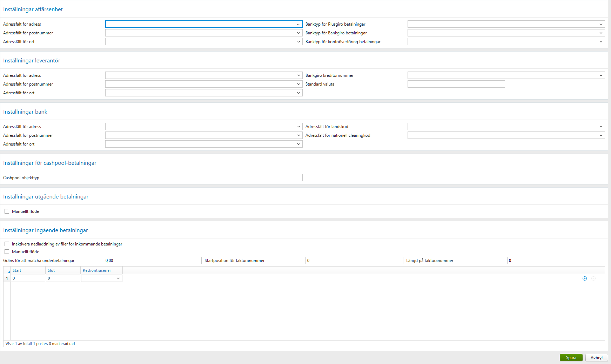Click the Adressfält för nationell clearingkod dropdown arrow
611x364 pixels.
(601, 135)
